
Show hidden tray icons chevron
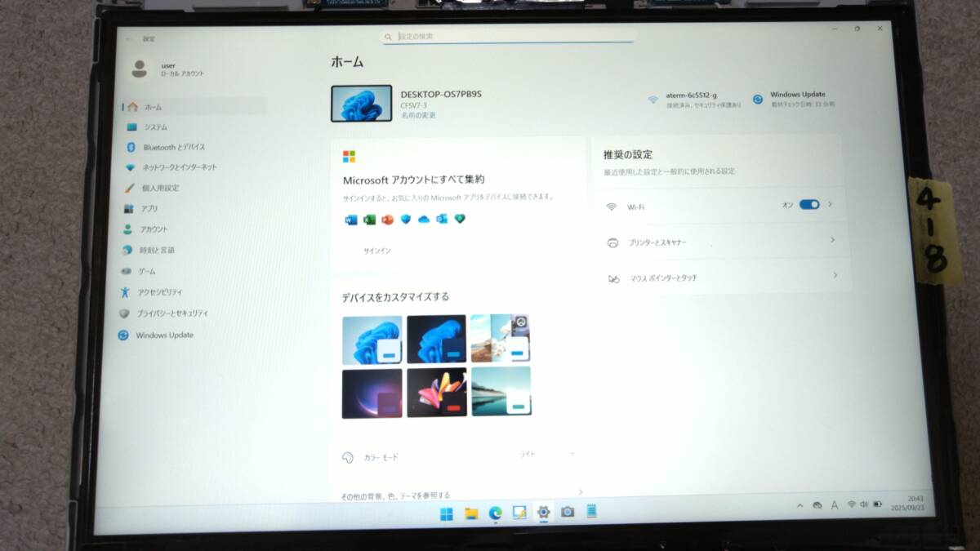coord(800,506)
